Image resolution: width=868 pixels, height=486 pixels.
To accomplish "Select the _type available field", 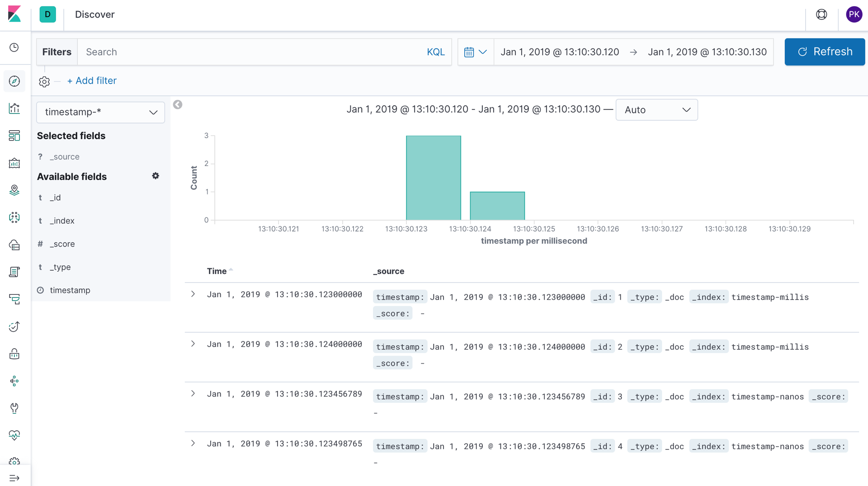I will tap(60, 267).
